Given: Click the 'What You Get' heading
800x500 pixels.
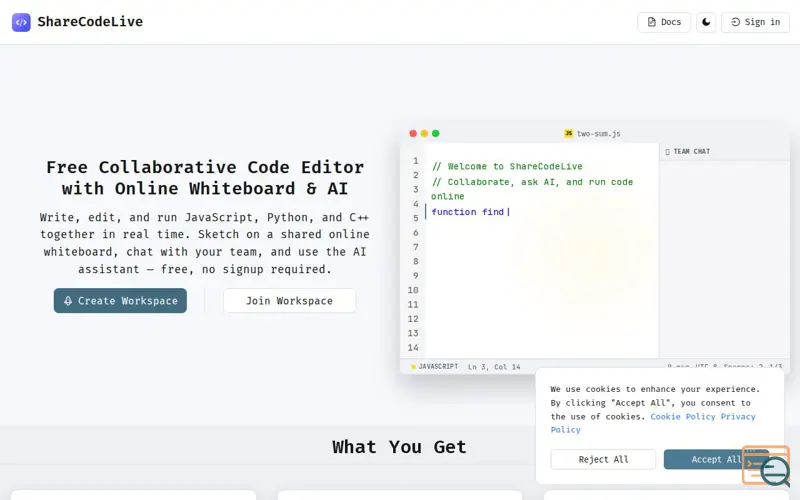Looking at the screenshot, I should point(399,447).
